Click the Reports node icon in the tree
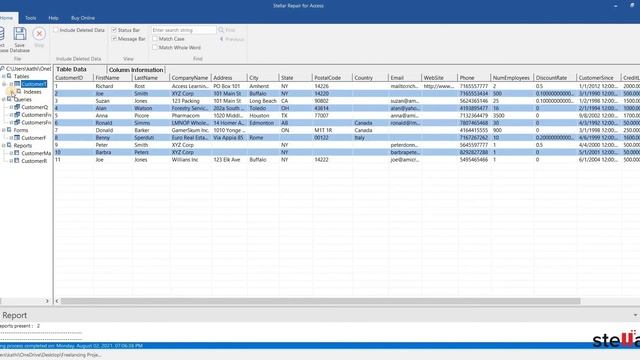 pos(9,145)
